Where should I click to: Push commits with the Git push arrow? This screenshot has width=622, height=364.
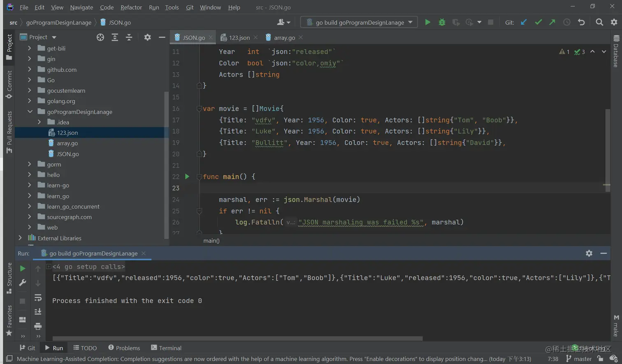(552, 22)
